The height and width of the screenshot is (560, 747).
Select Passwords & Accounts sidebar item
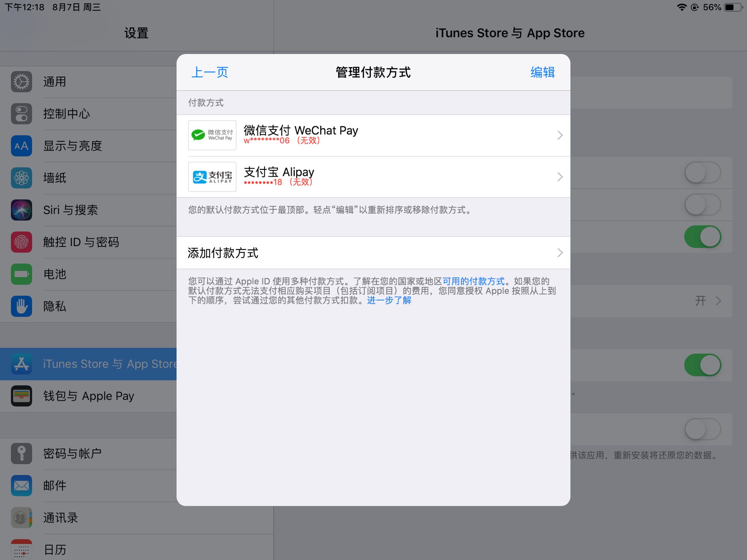pyautogui.click(x=72, y=454)
